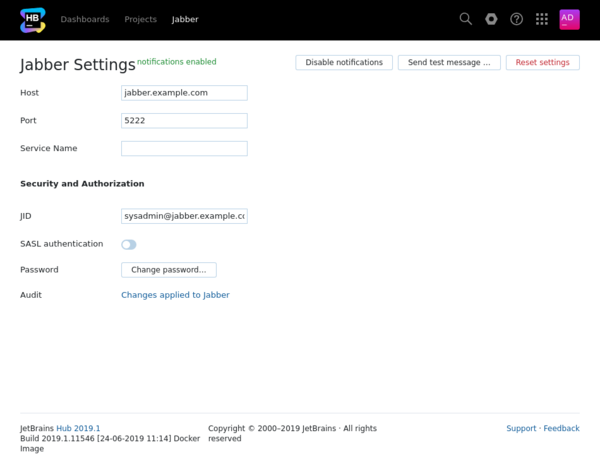Open the Support footer link
Viewport: 600px width, 464px height.
tap(521, 428)
